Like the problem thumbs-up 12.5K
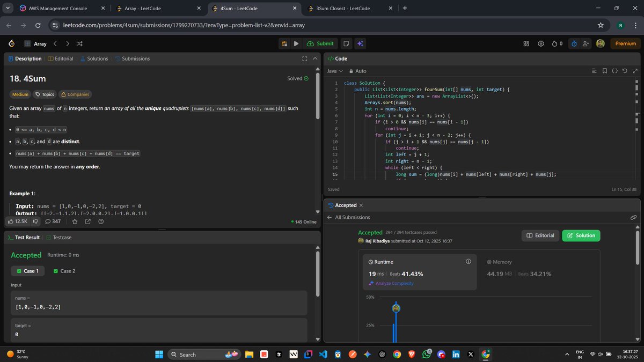The image size is (644, 362). (x=18, y=221)
